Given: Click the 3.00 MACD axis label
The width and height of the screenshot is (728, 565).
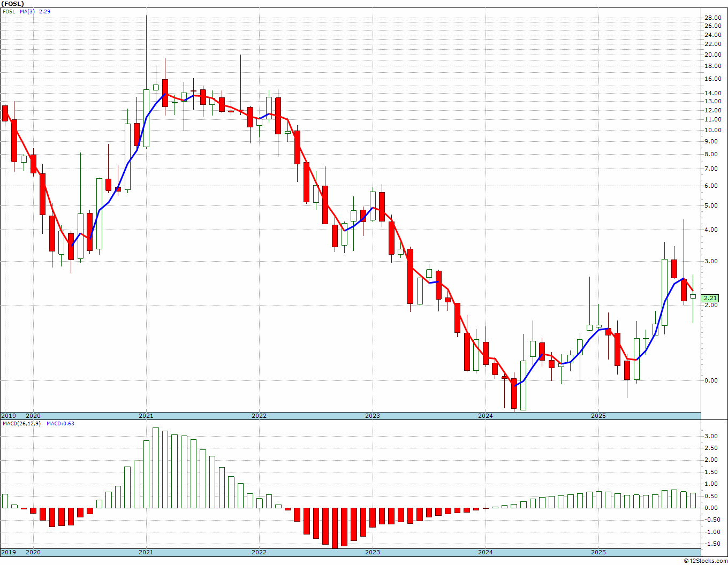Looking at the screenshot, I should tap(710, 436).
